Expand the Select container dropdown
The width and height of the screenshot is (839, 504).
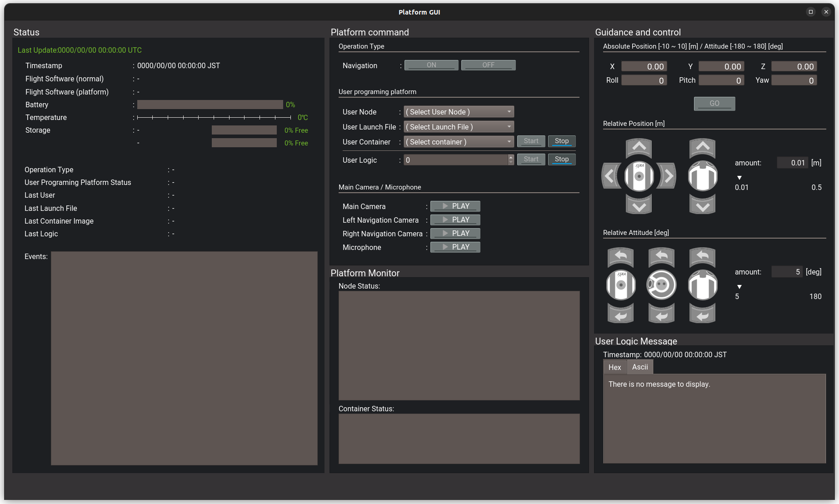[x=458, y=142]
